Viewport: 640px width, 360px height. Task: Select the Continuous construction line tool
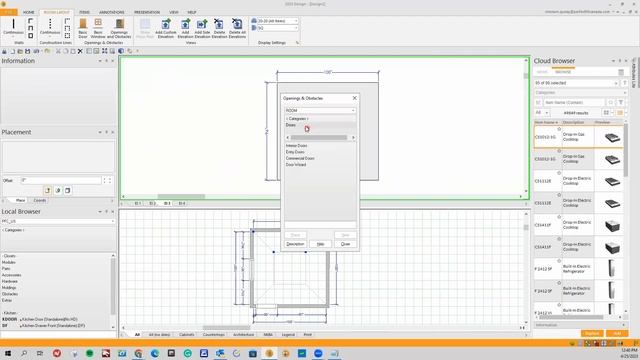(x=50, y=27)
